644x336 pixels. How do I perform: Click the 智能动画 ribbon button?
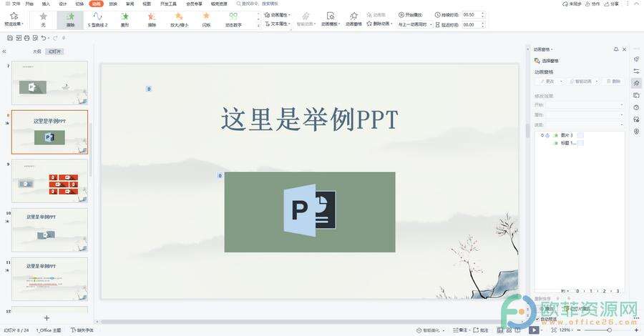(306, 19)
